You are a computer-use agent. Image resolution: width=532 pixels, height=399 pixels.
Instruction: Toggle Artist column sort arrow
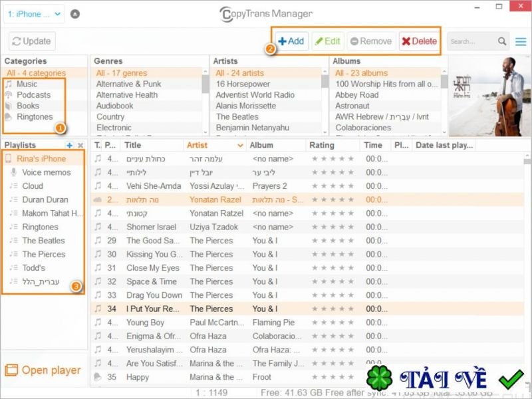(240, 146)
